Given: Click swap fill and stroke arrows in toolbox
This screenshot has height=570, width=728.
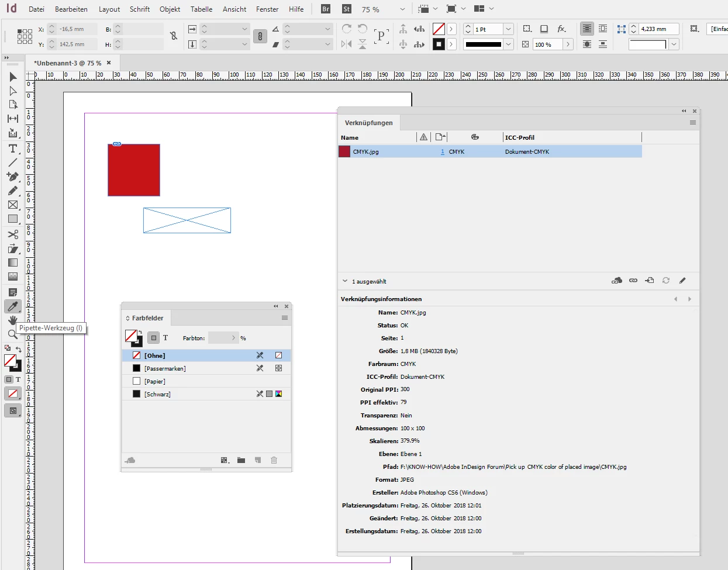Looking at the screenshot, I should (x=18, y=349).
